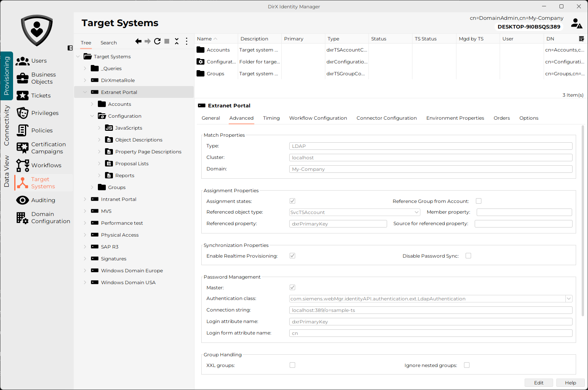Refresh the tree view
Image resolution: width=588 pixels, height=390 pixels.
coord(157,41)
